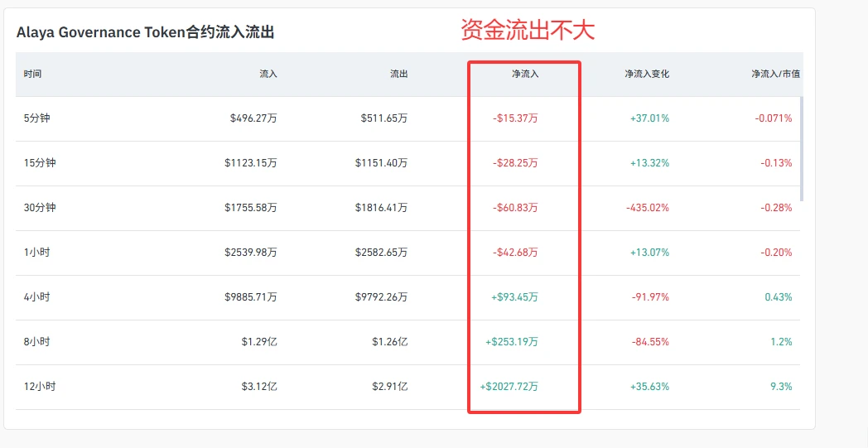Screen dimensions: 868x448
Task: Click net inflow change -435.02%
Action: (648, 208)
